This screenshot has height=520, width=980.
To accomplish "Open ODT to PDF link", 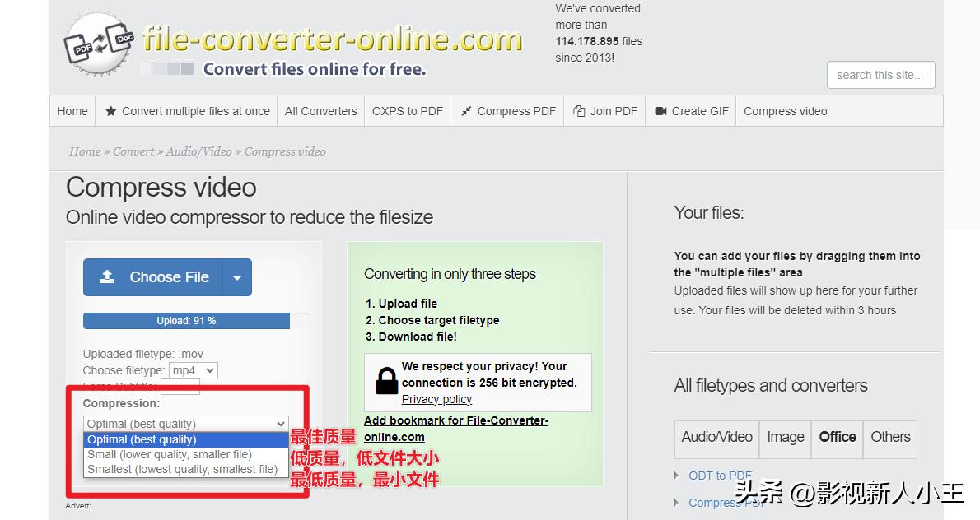I will click(720, 476).
